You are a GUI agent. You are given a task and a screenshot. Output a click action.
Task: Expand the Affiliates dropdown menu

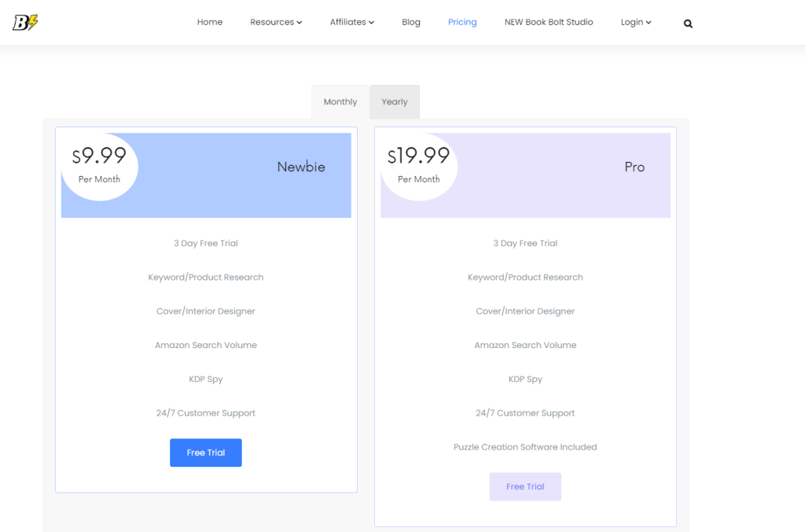pos(351,22)
